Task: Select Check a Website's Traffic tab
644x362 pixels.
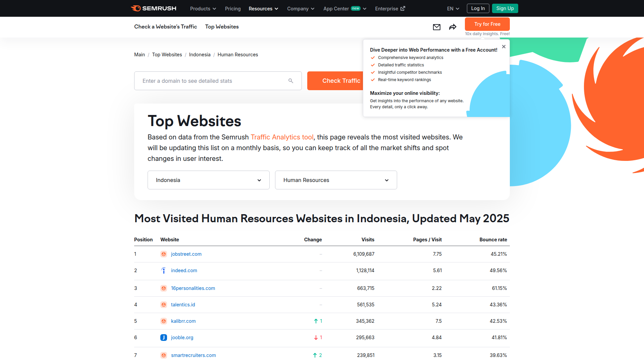Action: (165, 27)
